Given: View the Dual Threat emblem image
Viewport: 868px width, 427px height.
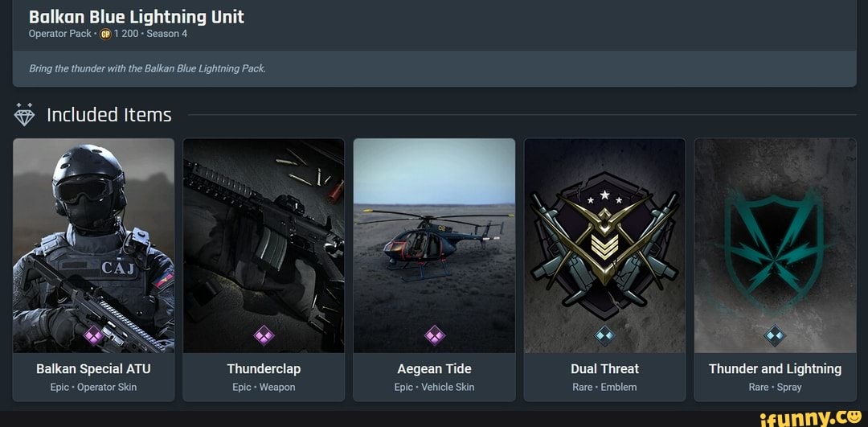Looking at the screenshot, I should click(604, 241).
